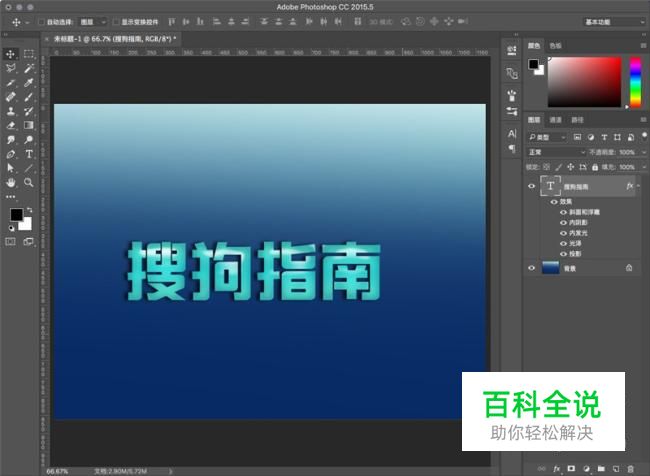Open the status bar info arrow menu
The width and height of the screenshot is (650, 476).
coord(170,471)
